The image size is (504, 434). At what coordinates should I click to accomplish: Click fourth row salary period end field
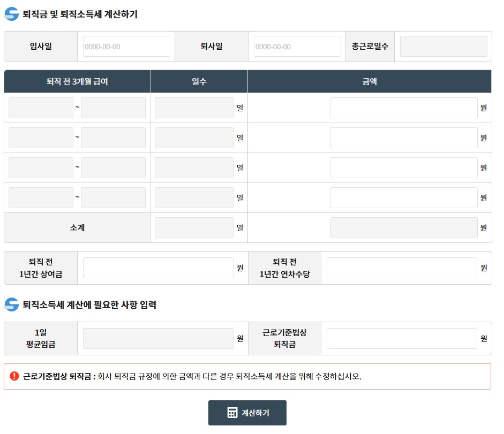point(113,198)
